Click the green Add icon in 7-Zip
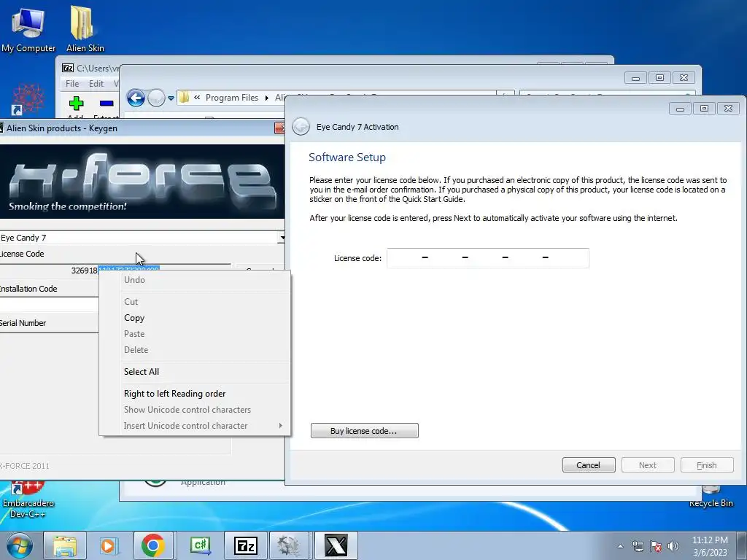Viewport: 747px width, 560px height. [x=76, y=104]
